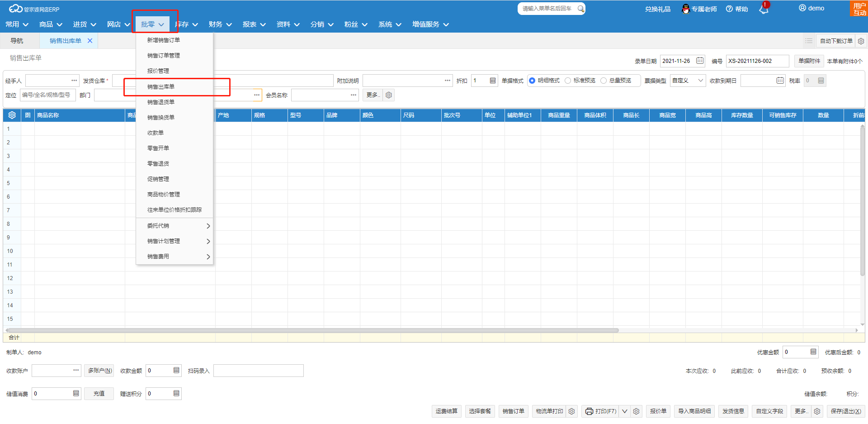
Task: Click the 保存退出(X) button
Action: point(845,411)
